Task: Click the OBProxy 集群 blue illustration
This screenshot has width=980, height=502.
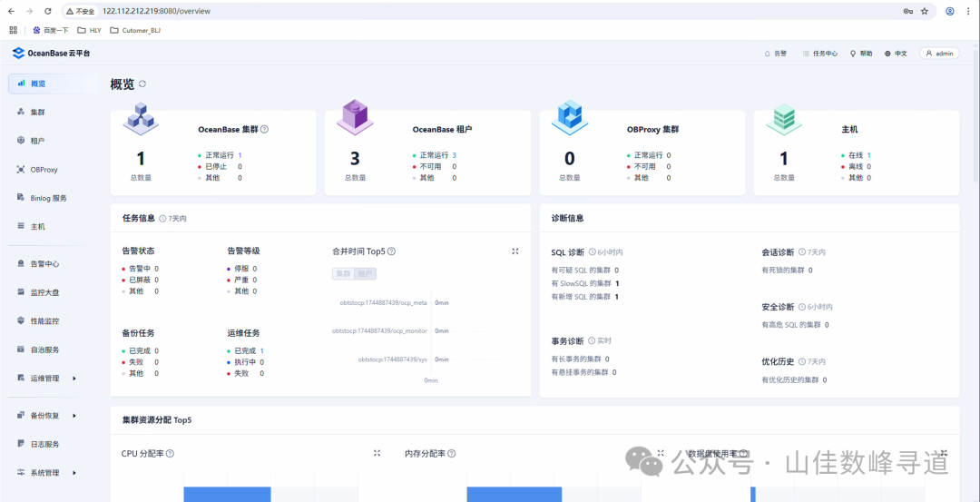Action: (569, 117)
